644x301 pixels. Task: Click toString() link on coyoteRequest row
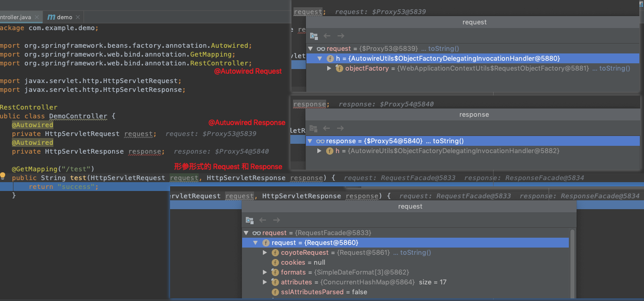tap(415, 253)
